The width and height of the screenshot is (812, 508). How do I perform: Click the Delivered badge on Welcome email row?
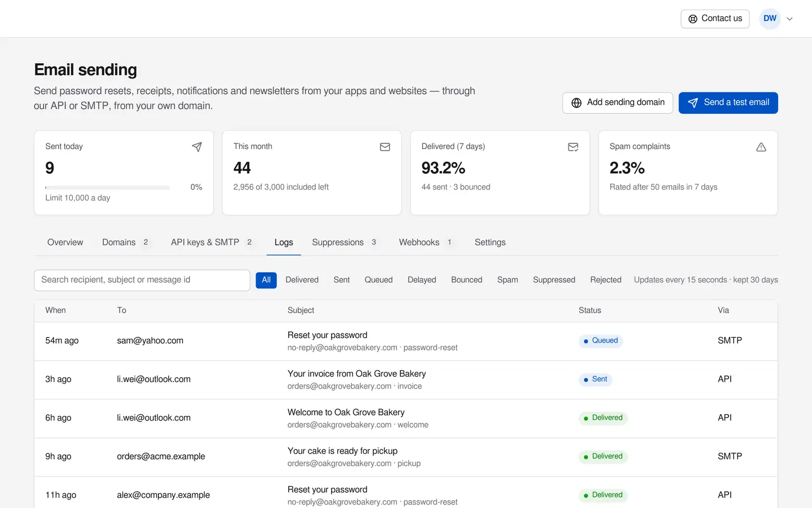603,418
